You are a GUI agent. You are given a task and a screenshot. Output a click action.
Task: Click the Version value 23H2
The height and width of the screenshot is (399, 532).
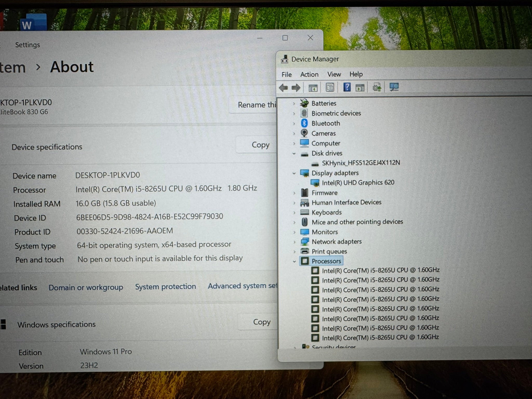tap(89, 365)
